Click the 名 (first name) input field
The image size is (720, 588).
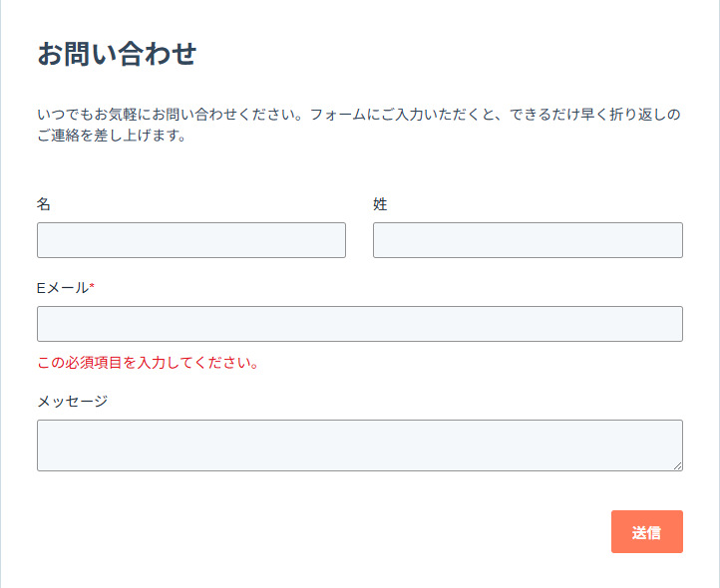(x=190, y=240)
